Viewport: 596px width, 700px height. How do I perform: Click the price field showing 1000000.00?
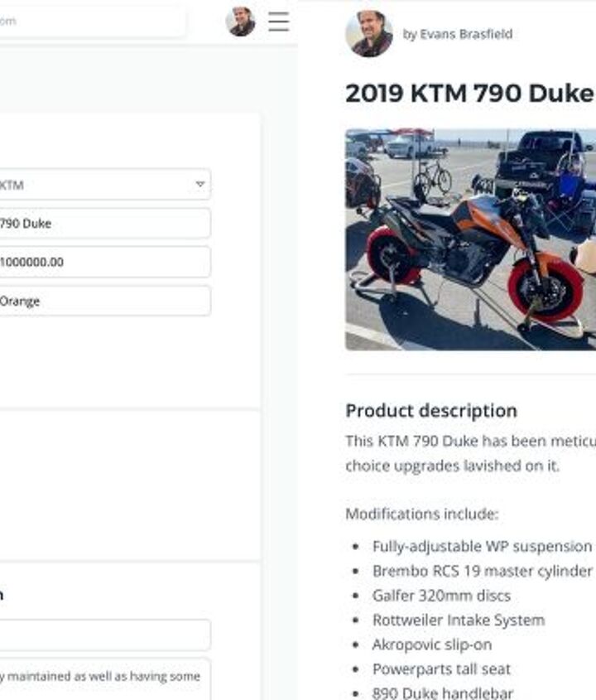pos(103,262)
